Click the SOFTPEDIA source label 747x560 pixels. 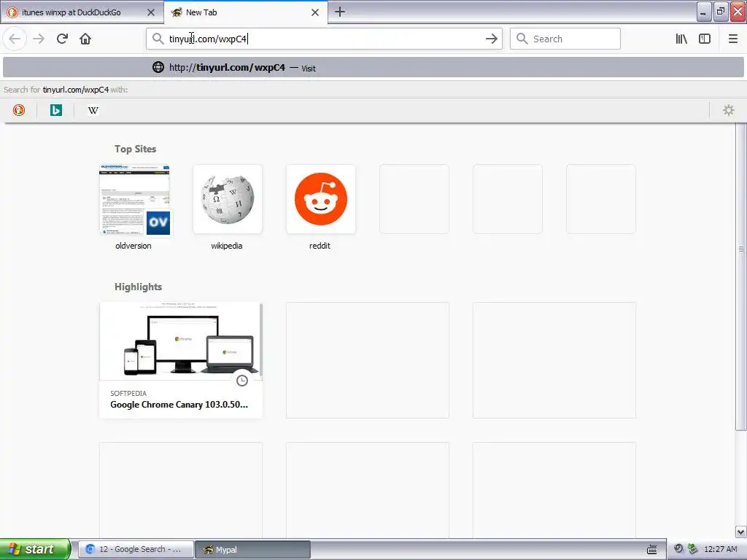[x=128, y=393]
